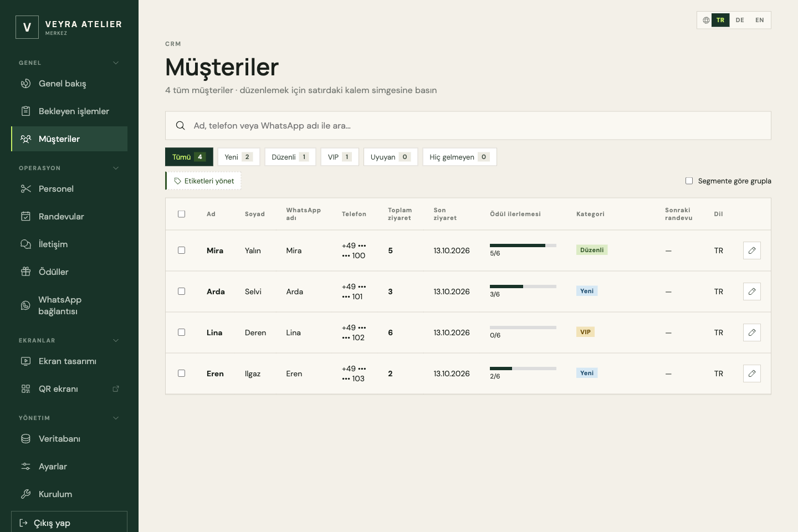Screen dimensions: 798x532
Task: Select the checkbox for Lina Deren
Action: coord(181,332)
